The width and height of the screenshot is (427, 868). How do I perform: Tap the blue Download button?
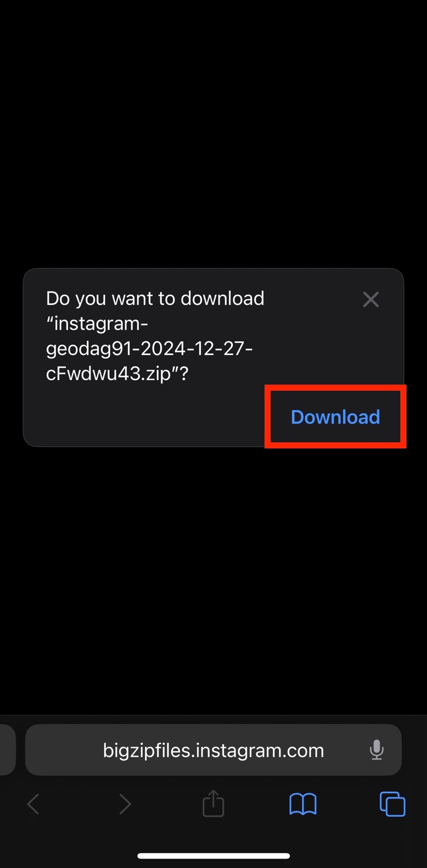(335, 417)
